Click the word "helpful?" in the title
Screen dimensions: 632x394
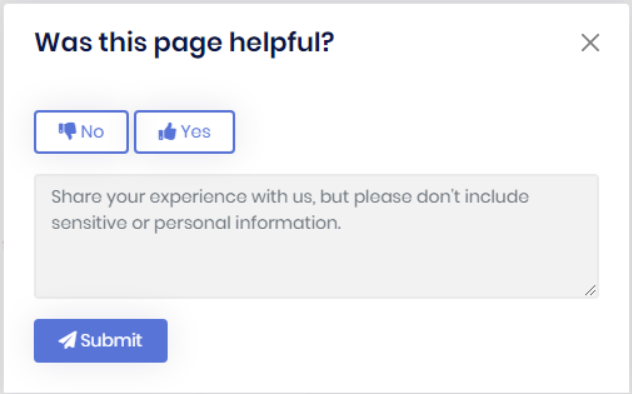tap(282, 43)
